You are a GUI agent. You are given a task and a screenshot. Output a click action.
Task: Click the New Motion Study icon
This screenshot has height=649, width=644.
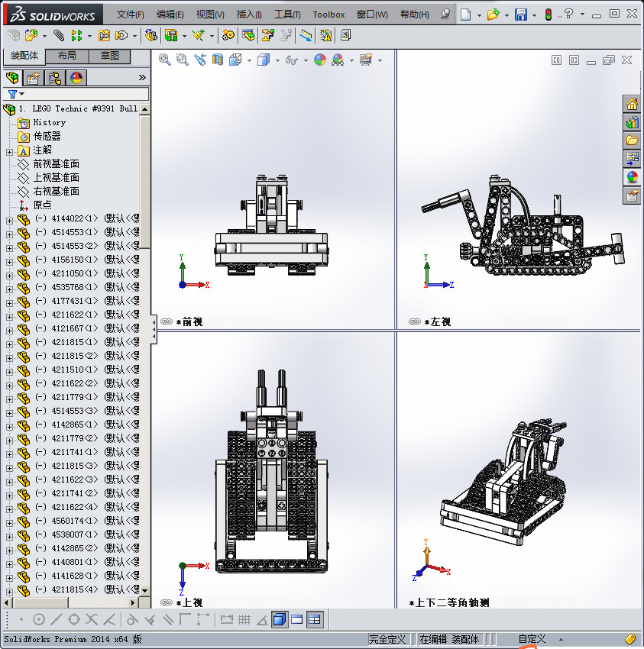pyautogui.click(x=228, y=36)
